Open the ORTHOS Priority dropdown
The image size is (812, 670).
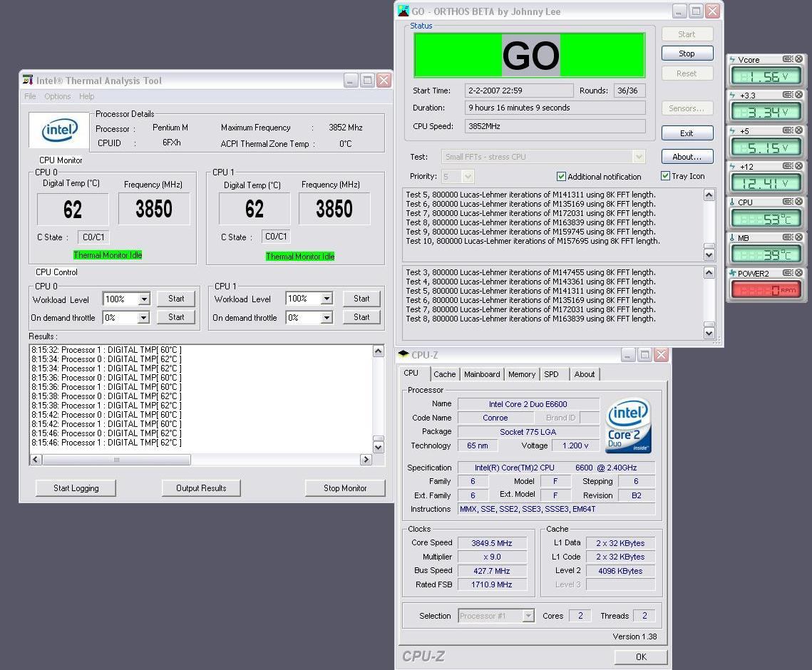468,177
